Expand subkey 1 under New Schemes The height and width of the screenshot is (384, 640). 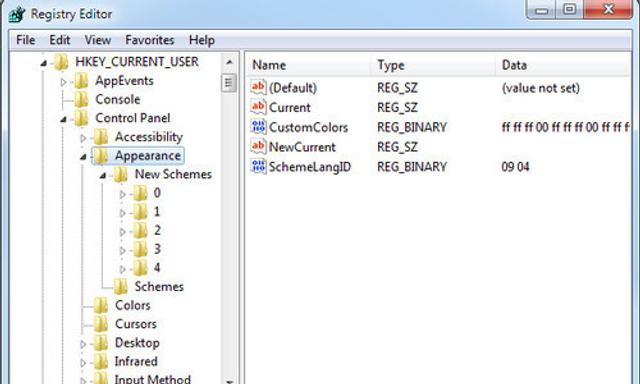pos(122,213)
